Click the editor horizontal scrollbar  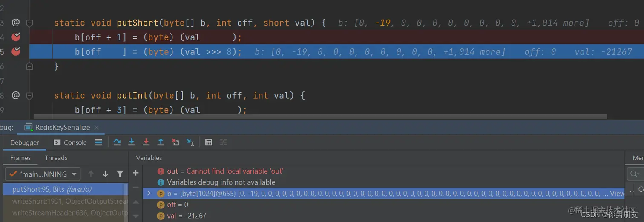click(x=320, y=116)
